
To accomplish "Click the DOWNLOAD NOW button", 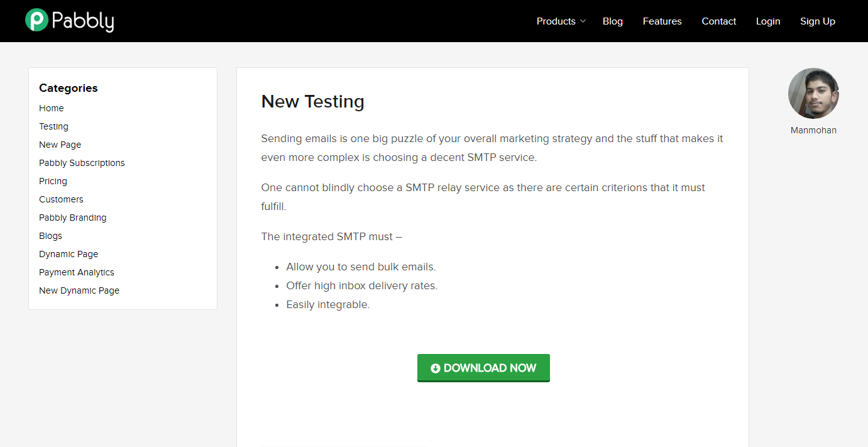I will (483, 368).
